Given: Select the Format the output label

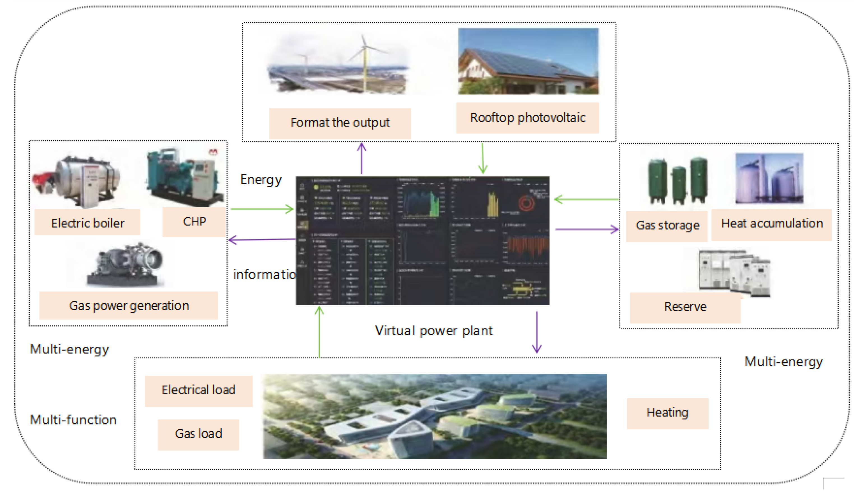Looking at the screenshot, I should pyautogui.click(x=340, y=123).
